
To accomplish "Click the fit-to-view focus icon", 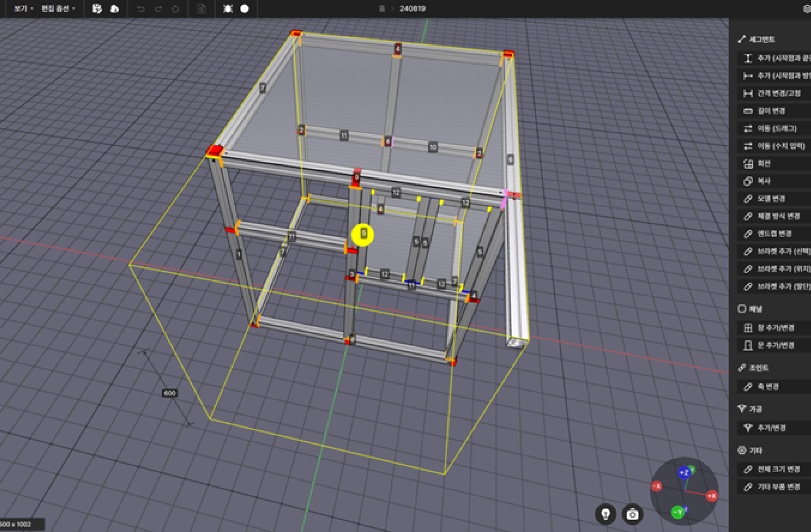I will [x=228, y=8].
